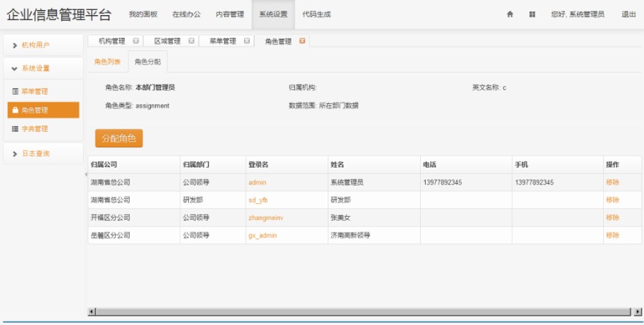Select the 角色分配 sub-tab

point(147,62)
